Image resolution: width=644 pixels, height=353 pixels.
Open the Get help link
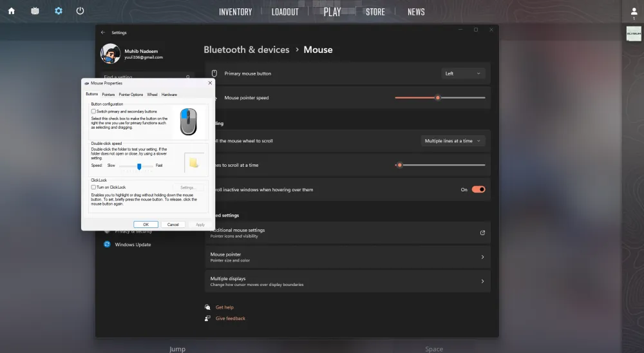pos(225,307)
